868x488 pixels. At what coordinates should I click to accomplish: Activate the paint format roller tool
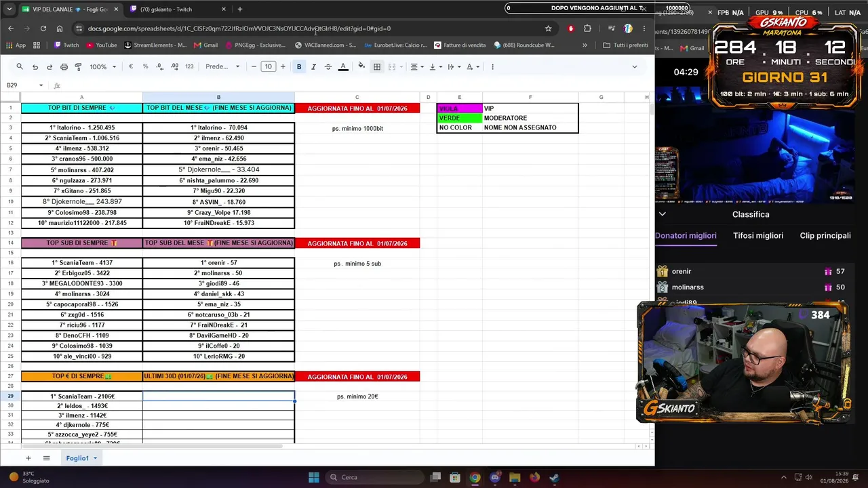[78, 66]
